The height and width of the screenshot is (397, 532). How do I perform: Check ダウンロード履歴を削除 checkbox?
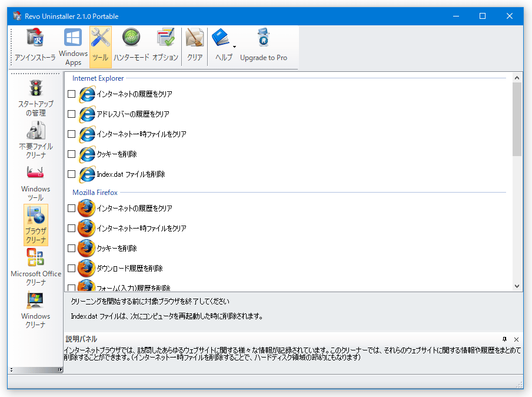click(x=71, y=268)
